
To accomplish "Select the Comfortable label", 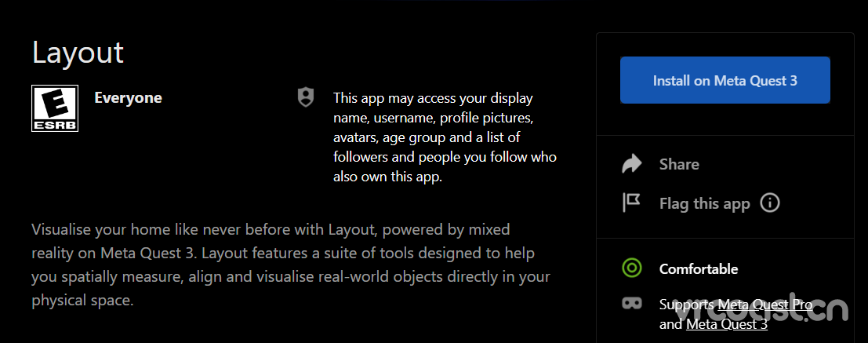I will [699, 269].
